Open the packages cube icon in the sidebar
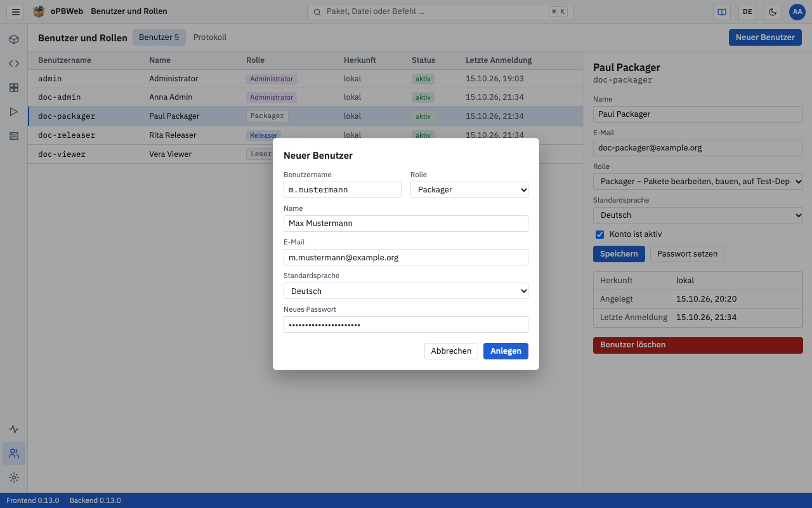Image resolution: width=812 pixels, height=508 pixels. click(x=14, y=39)
